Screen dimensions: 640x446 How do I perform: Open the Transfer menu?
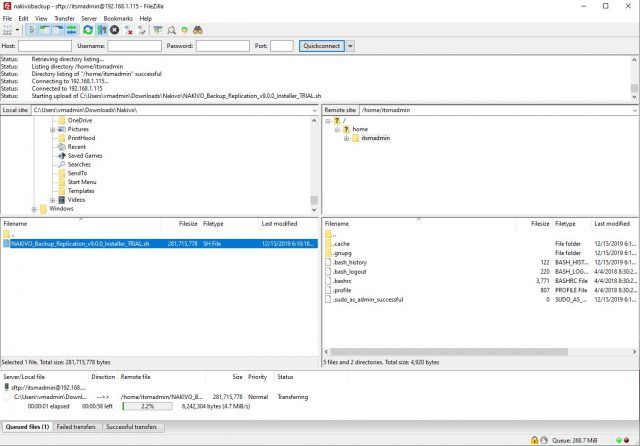[62, 18]
